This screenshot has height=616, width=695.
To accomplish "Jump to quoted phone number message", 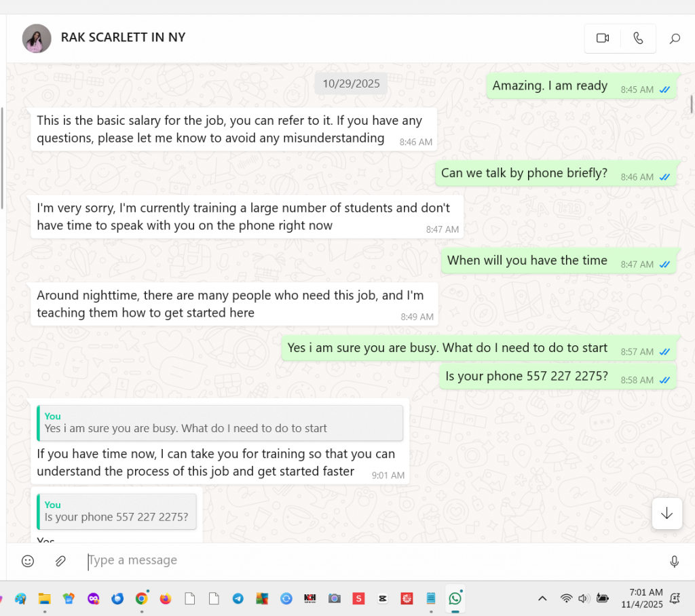I will coord(117,512).
